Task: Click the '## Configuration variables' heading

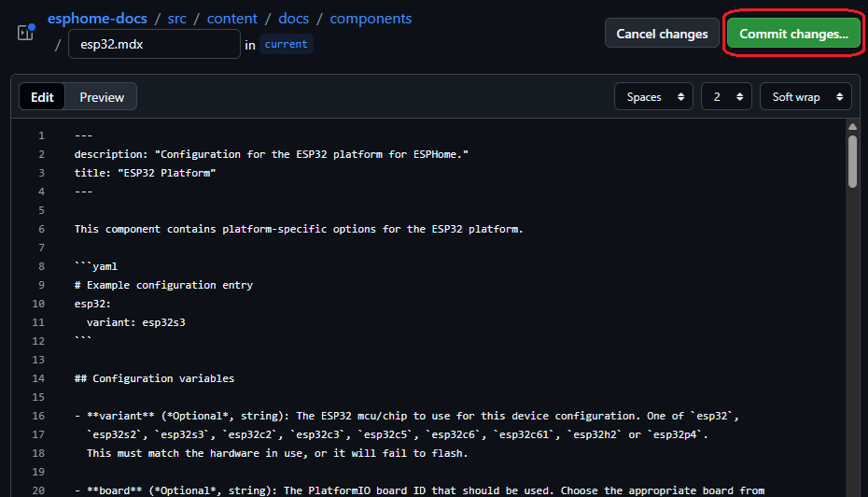Action: [154, 378]
